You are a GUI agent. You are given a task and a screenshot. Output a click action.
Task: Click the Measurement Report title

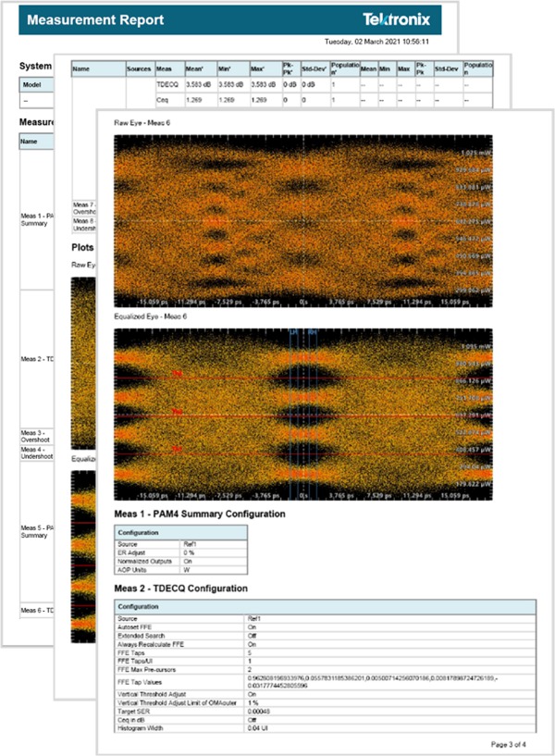[x=95, y=19]
